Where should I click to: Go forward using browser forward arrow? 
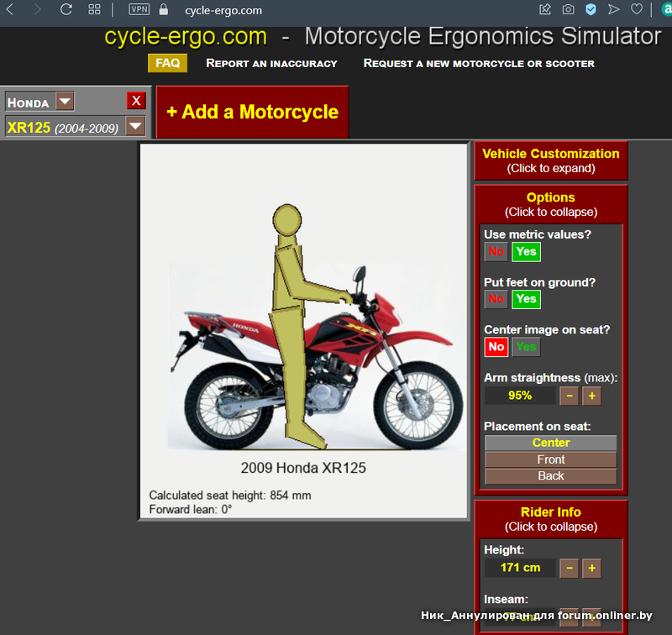point(37,9)
